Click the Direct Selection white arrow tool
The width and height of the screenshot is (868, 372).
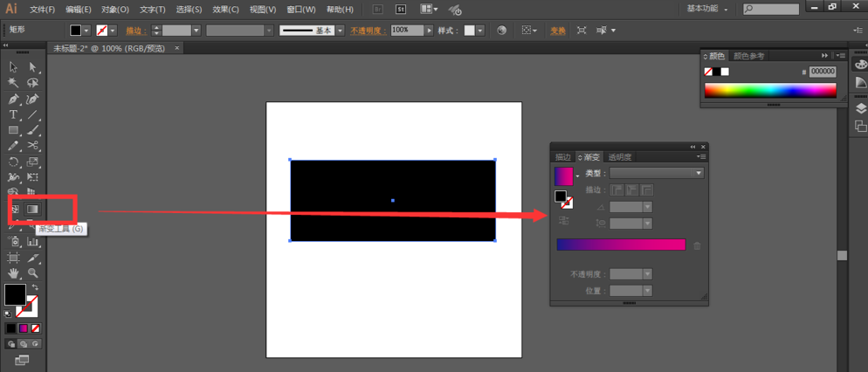[32, 67]
